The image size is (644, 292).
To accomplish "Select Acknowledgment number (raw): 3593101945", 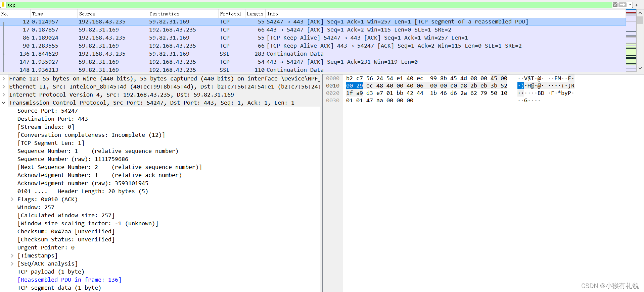I will click(x=83, y=183).
